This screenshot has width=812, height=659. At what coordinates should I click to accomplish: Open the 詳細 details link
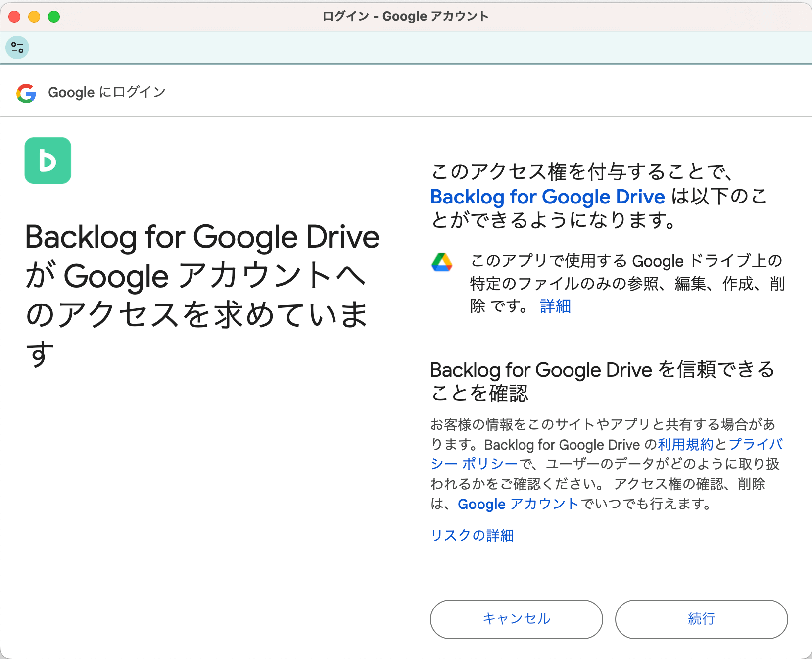coord(555,306)
